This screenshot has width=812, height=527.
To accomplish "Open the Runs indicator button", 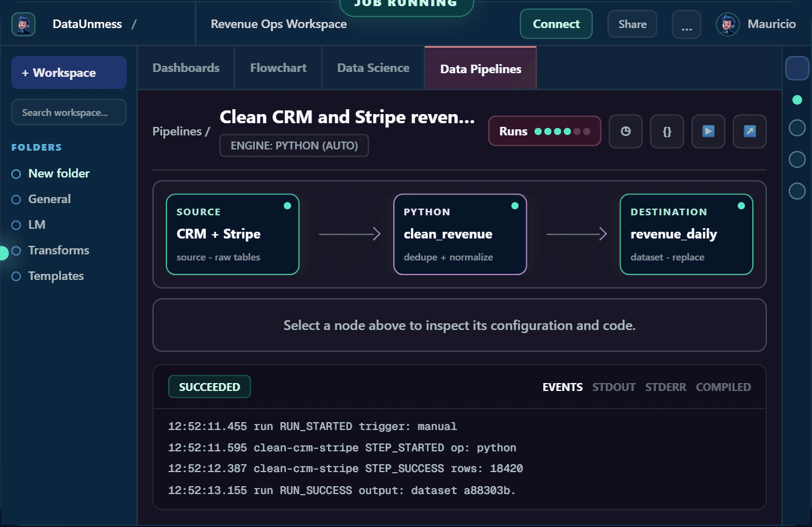I will click(544, 131).
